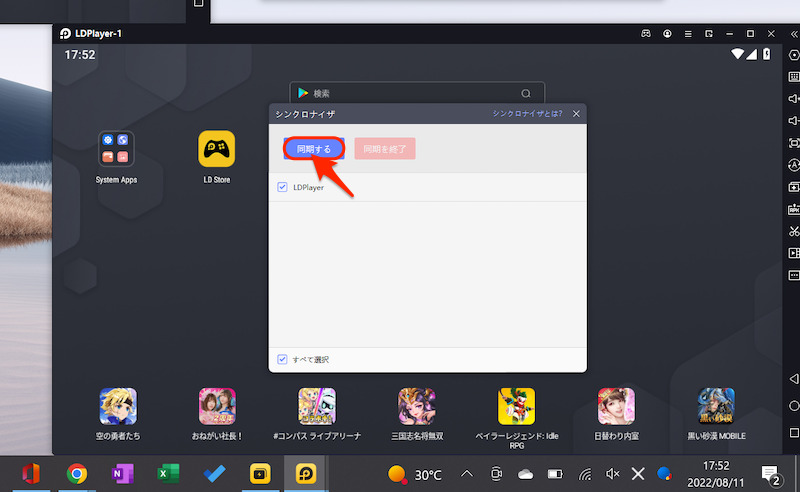
Task: Open the user account icon in title bar
Action: tap(667, 34)
